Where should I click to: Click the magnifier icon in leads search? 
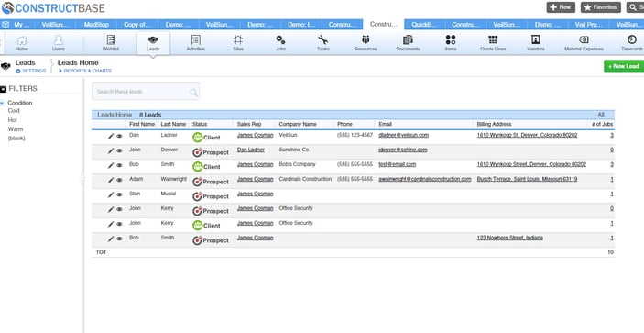pyautogui.click(x=193, y=92)
